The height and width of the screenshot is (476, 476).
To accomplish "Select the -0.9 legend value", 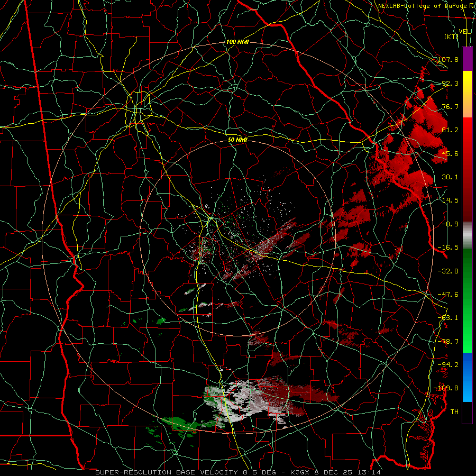I will point(450,224).
